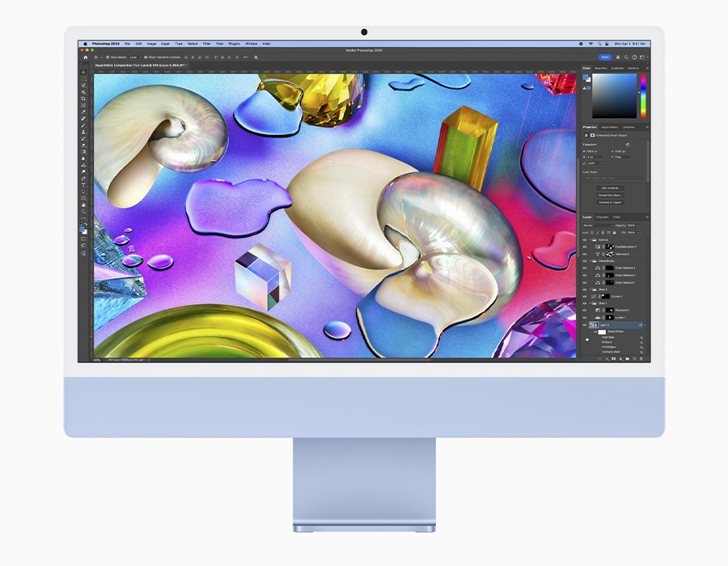This screenshot has height=566, width=728.
Task: Collapse the Shell 1 group
Action: (590, 303)
